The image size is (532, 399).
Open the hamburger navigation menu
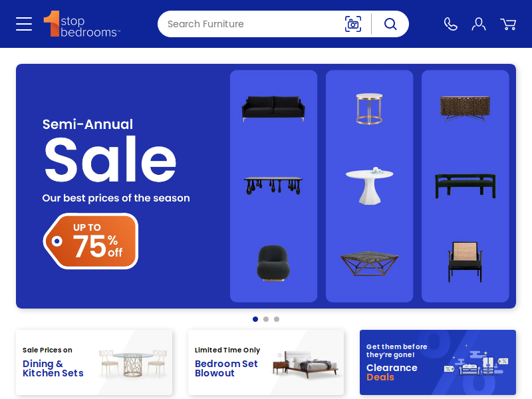[x=24, y=24]
